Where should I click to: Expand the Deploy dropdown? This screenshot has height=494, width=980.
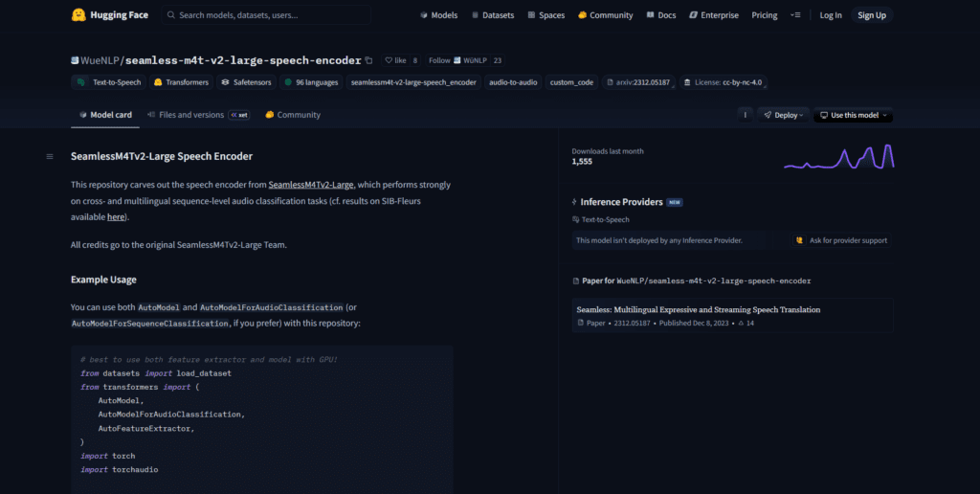[x=783, y=115]
